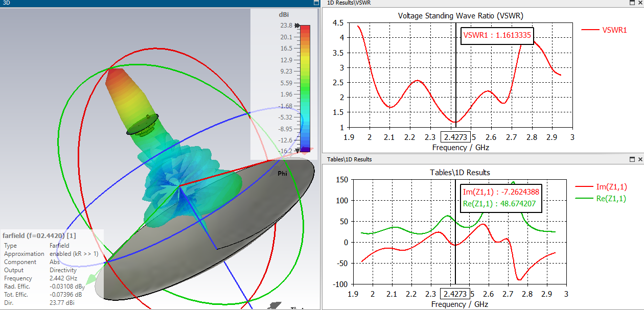Click the Phi axis label in 3D view
644x310 pixels.
[x=282, y=174]
